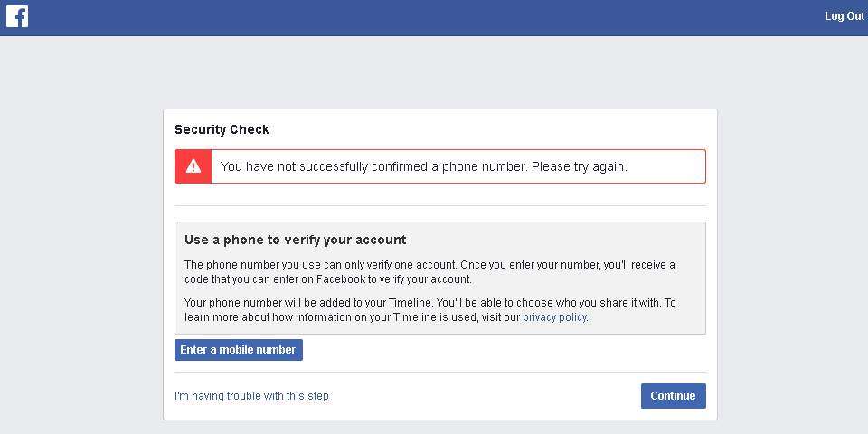The width and height of the screenshot is (868, 434).
Task: Click the paragraph about your Timeline phone number
Action: tap(429, 310)
